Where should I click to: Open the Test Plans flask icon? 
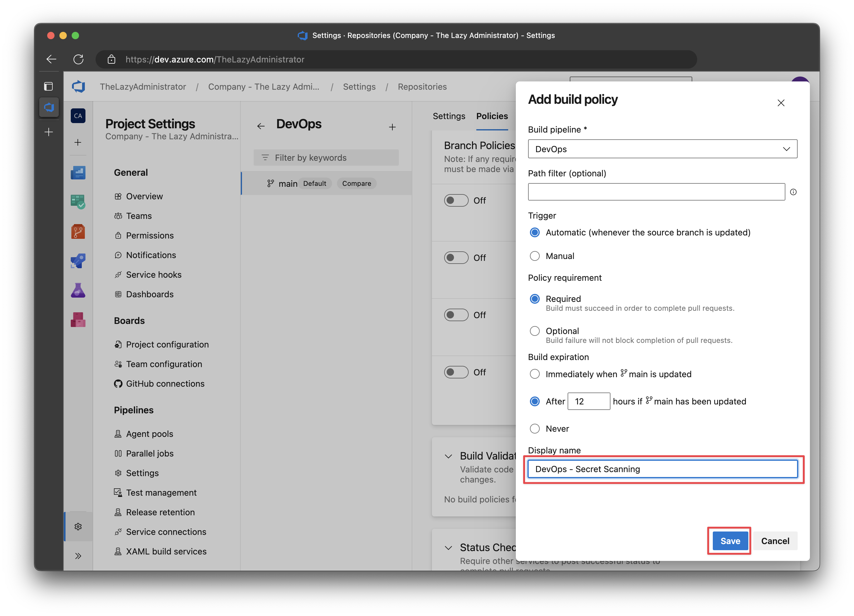coord(78,291)
